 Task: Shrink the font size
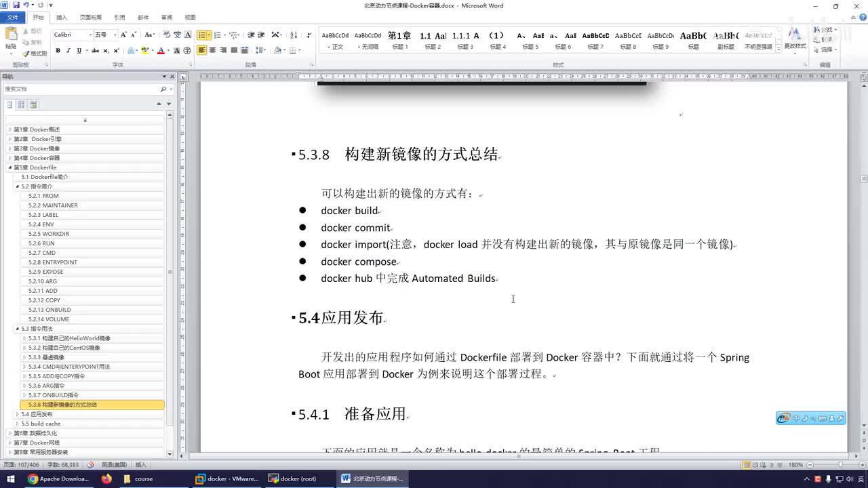click(134, 35)
